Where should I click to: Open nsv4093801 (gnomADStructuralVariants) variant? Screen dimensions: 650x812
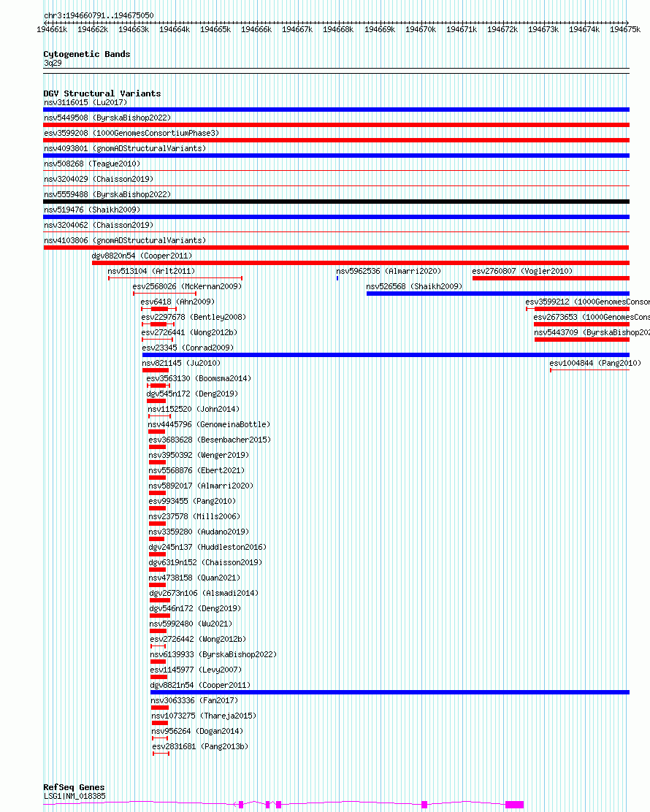tap(125, 149)
